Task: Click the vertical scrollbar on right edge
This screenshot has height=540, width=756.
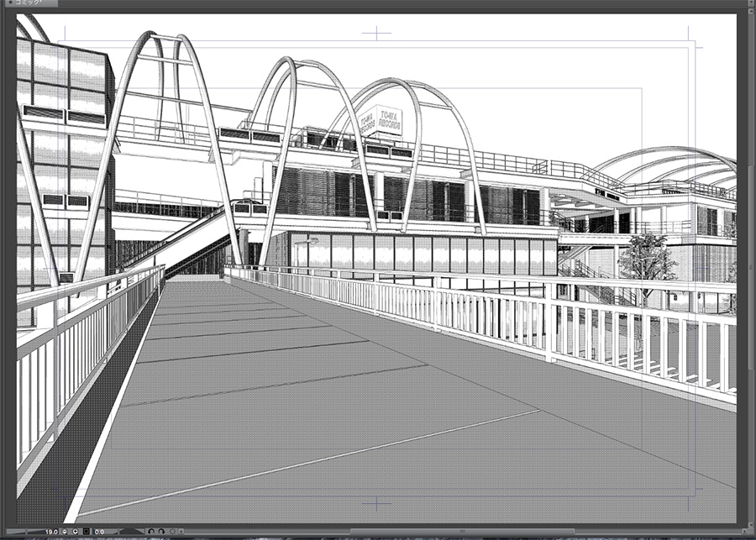Action: [751, 268]
